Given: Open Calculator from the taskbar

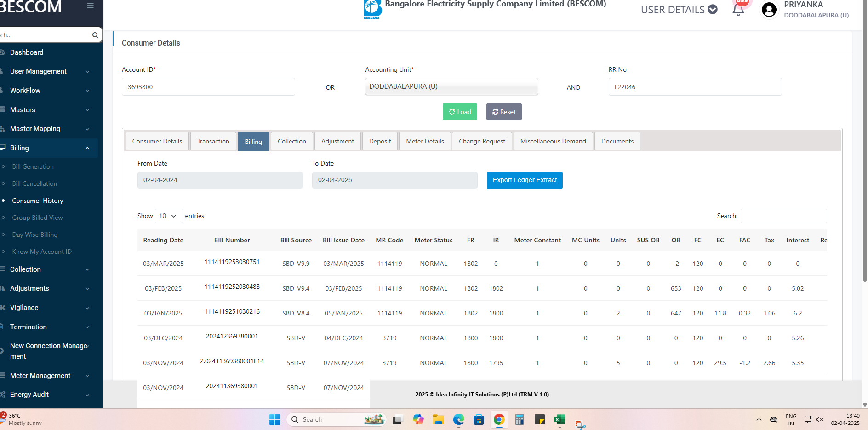Looking at the screenshot, I should (519, 419).
